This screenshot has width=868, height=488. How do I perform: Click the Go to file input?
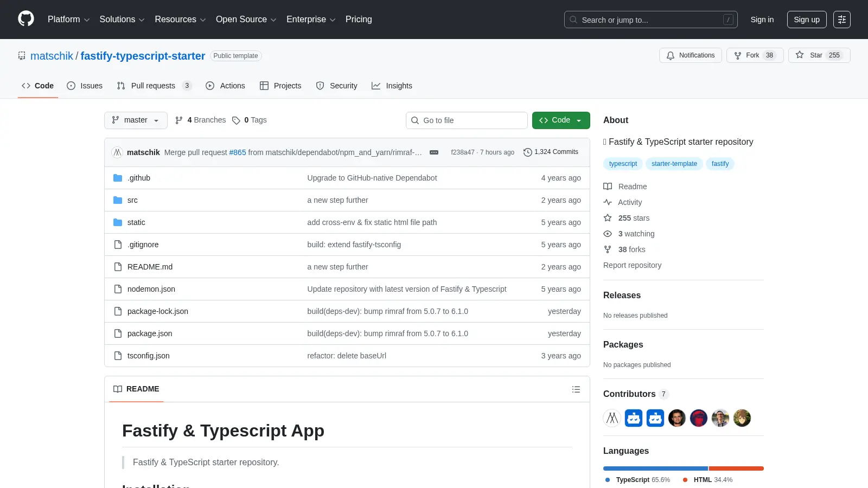pyautogui.click(x=467, y=120)
